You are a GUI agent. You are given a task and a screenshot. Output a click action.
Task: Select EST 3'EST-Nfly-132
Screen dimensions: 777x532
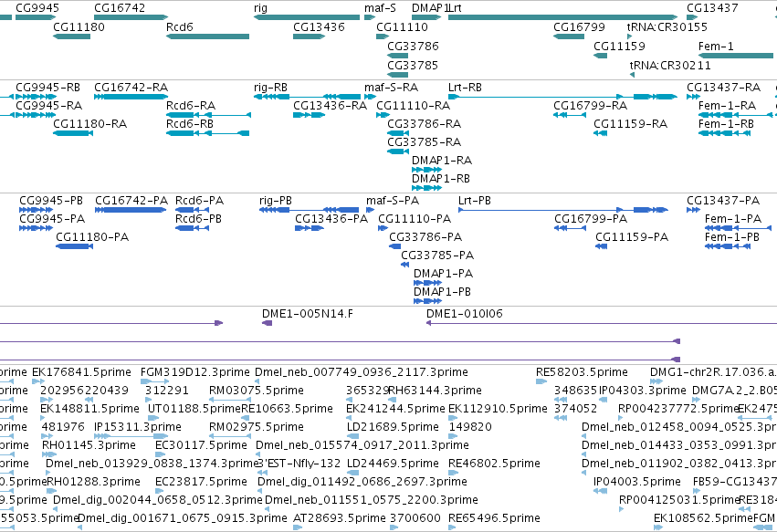pos(299,464)
